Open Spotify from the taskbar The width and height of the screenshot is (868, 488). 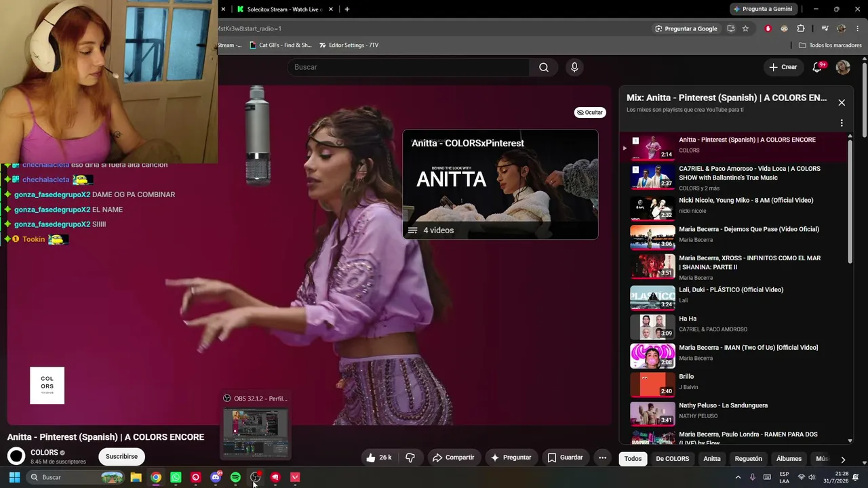(235, 477)
